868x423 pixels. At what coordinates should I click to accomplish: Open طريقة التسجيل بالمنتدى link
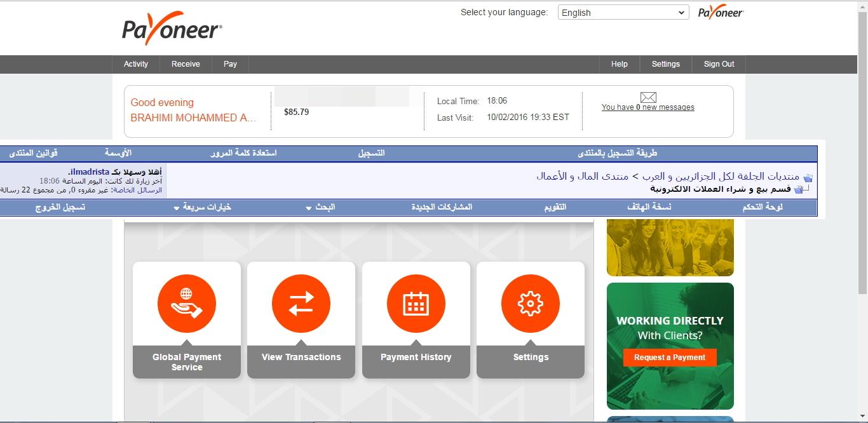pyautogui.click(x=617, y=153)
